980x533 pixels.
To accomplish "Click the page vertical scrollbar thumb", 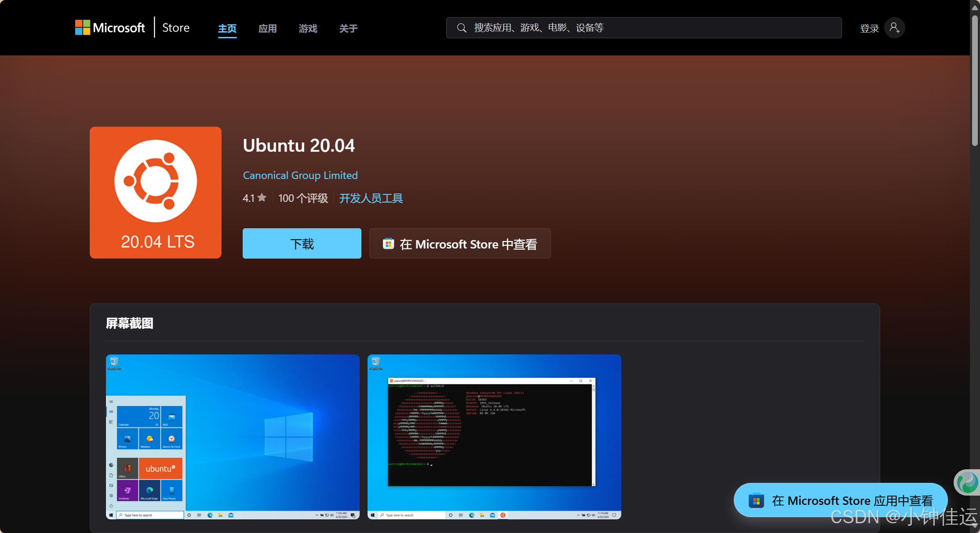I will point(975,80).
